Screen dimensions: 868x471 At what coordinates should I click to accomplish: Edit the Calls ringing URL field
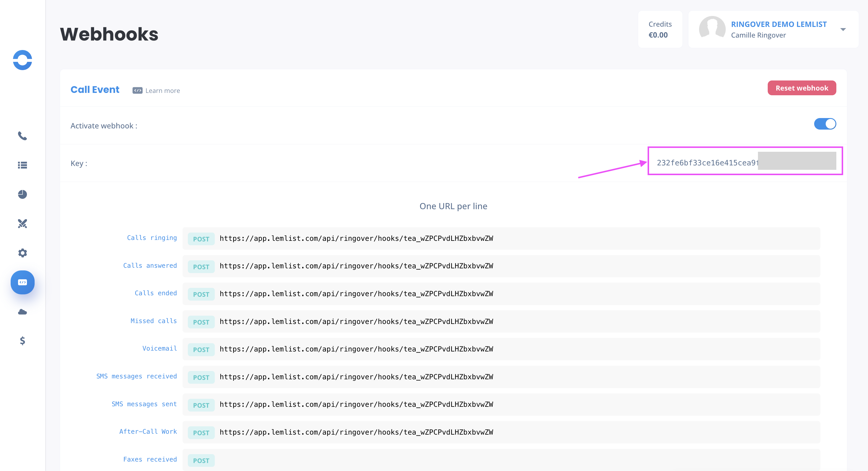point(501,238)
